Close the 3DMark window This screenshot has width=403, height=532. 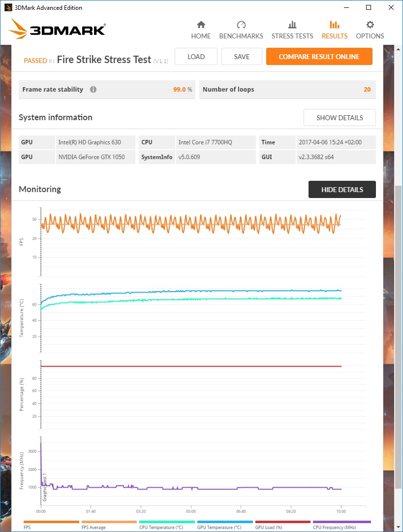coord(391,7)
